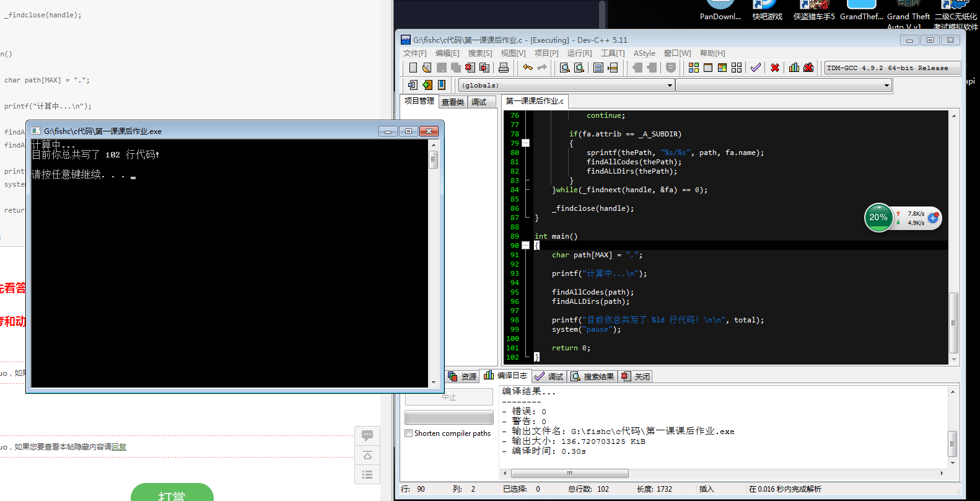Screen dimensions: 980x501
Task: Open the 项目[P] menu
Action: 546,53
